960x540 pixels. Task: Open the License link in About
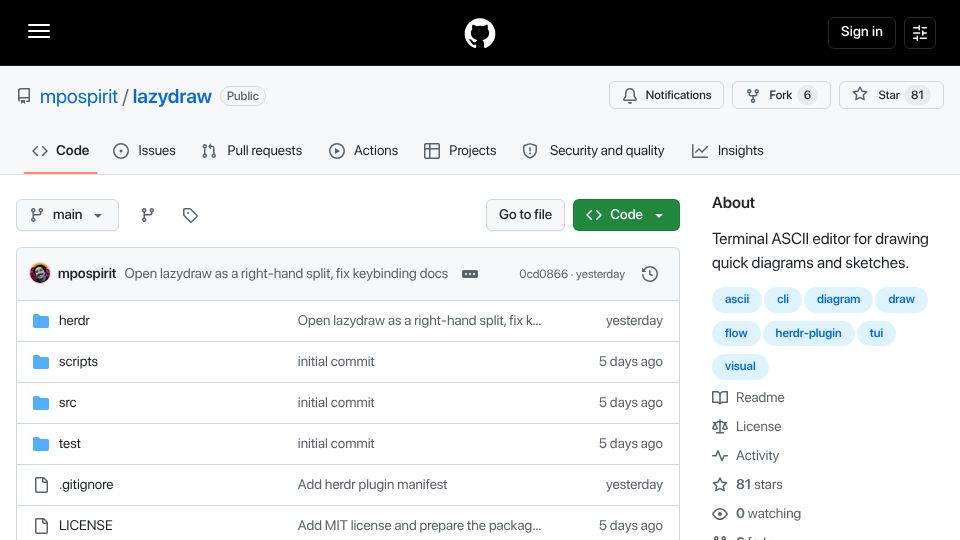click(x=746, y=427)
